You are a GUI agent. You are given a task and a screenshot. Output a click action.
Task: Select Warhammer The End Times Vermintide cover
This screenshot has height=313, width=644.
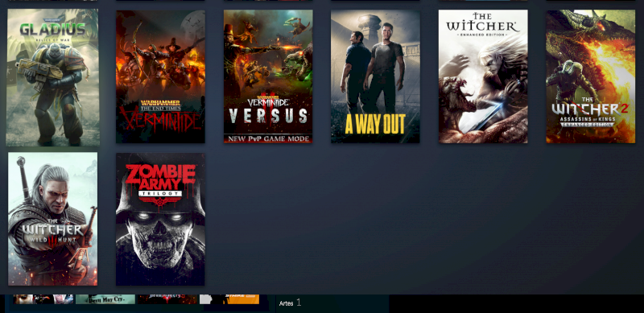pyautogui.click(x=160, y=76)
